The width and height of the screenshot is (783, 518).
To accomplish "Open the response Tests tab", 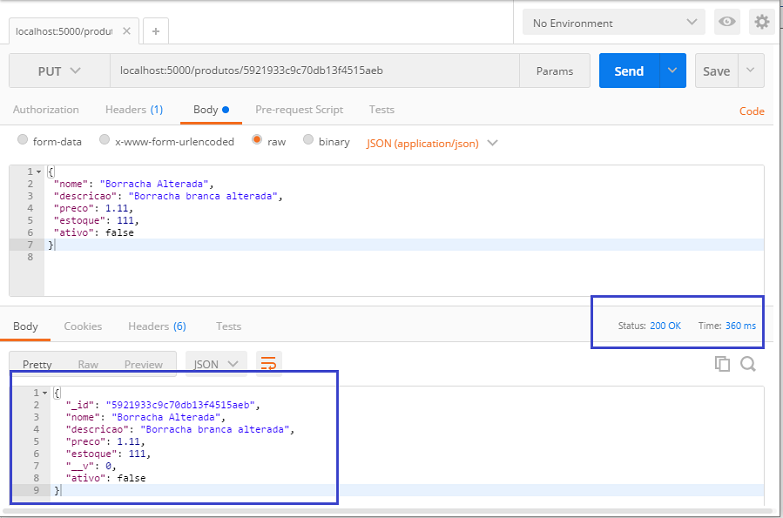I will [x=228, y=326].
